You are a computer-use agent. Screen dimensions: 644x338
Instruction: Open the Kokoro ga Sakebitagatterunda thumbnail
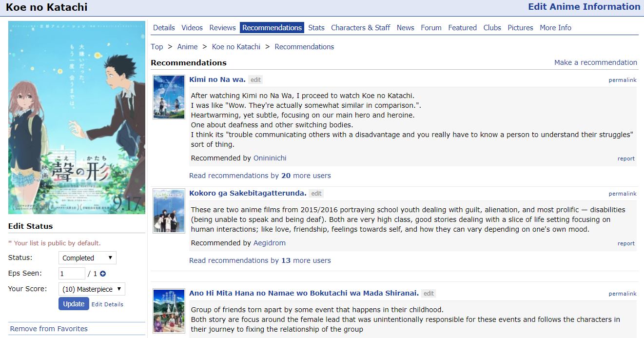click(x=169, y=211)
